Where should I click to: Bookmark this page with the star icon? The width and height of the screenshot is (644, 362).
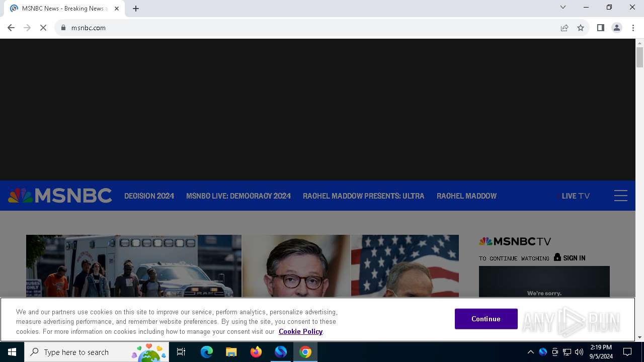click(x=581, y=28)
